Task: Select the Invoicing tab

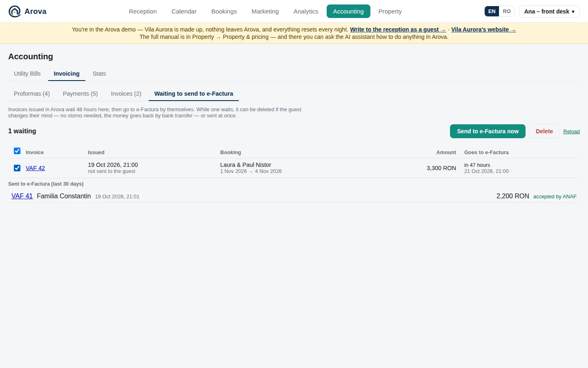Action: coord(67,74)
